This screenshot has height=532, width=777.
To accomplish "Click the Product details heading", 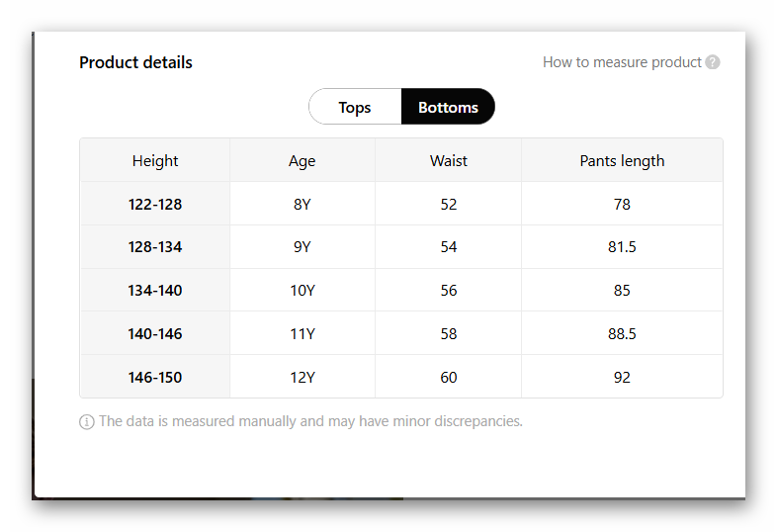I will (135, 62).
